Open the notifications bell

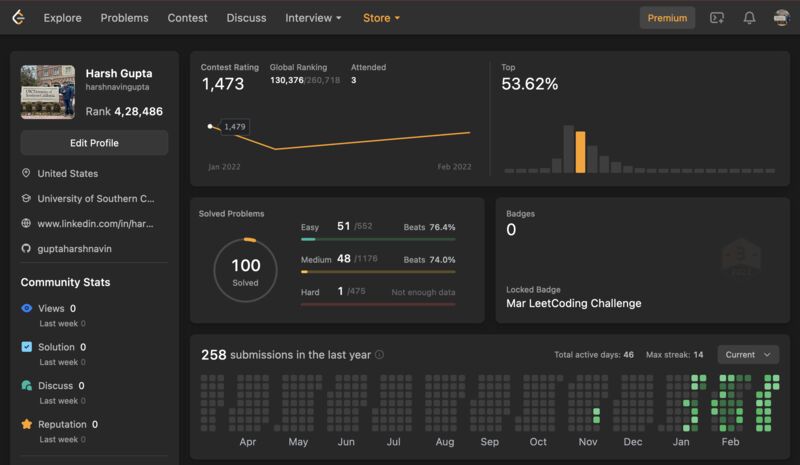click(x=749, y=18)
